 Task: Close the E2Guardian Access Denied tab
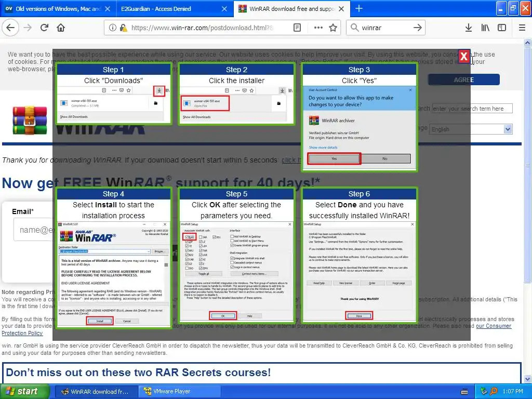click(x=224, y=9)
